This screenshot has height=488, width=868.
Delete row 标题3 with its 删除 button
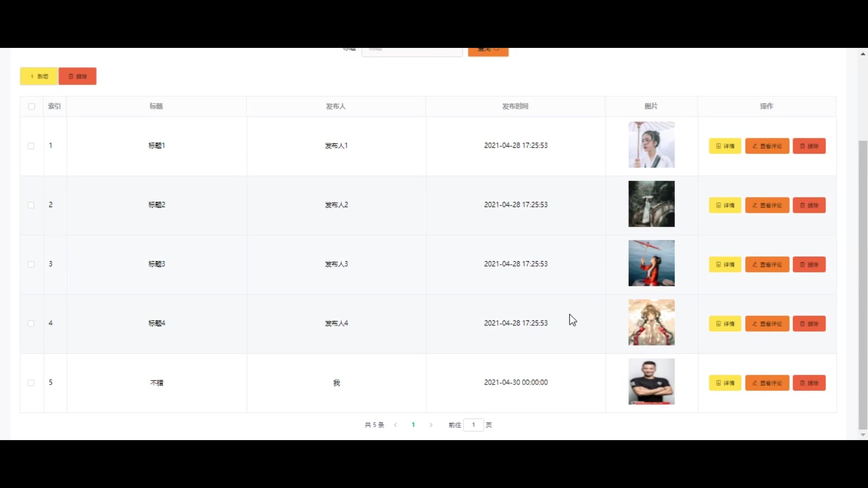809,264
